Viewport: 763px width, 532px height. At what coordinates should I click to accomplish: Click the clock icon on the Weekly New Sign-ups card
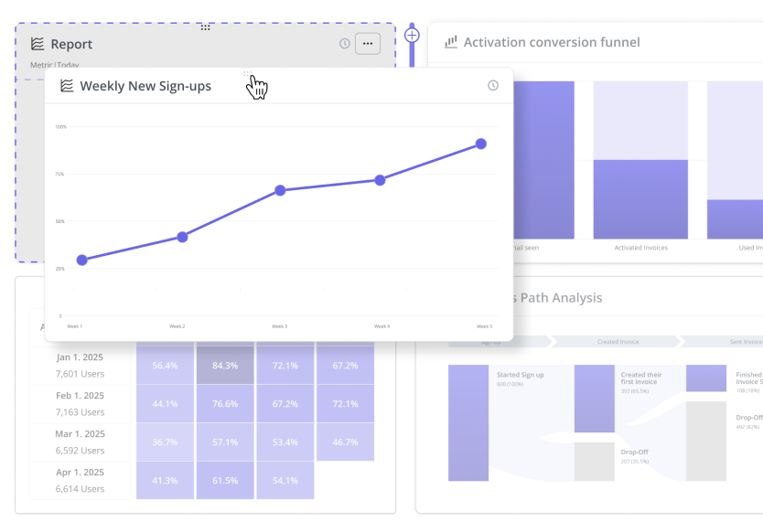493,84
